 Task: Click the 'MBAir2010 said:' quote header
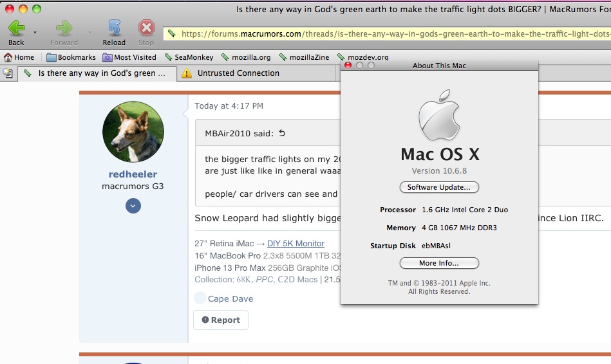(x=240, y=134)
